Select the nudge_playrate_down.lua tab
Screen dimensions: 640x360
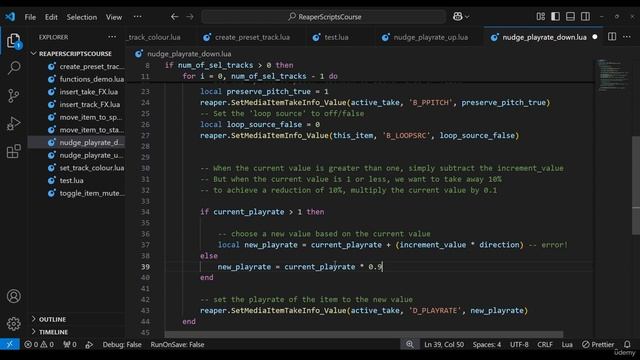click(544, 37)
